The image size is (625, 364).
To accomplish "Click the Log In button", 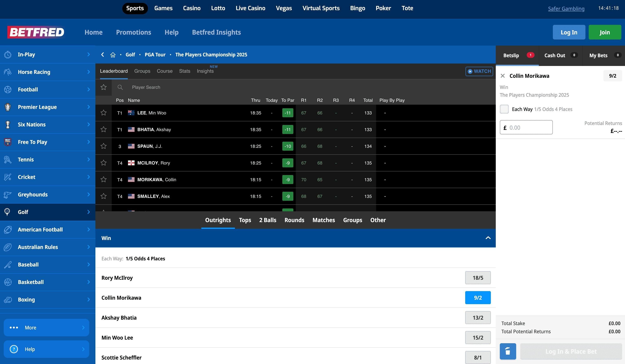I will [569, 32].
